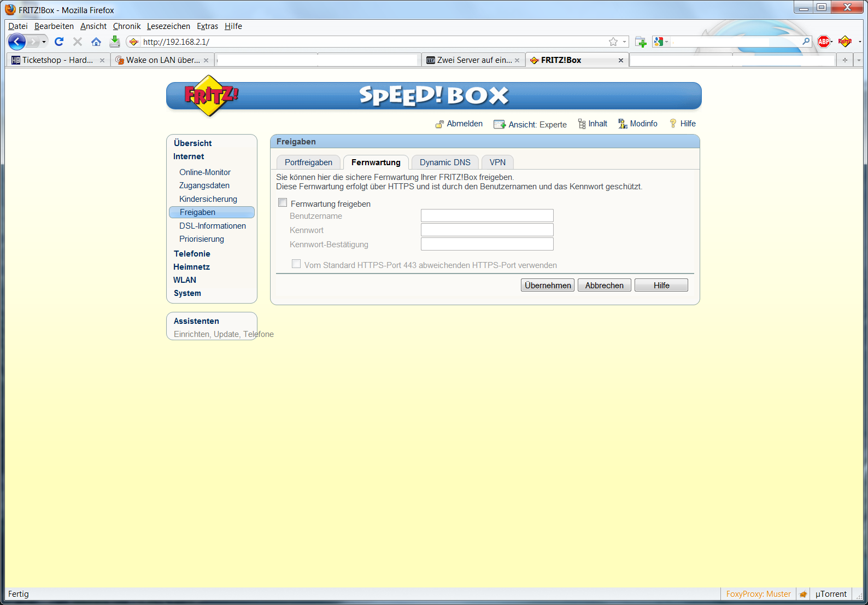
Task: Close the Zwei Server tab
Action: pyautogui.click(x=517, y=60)
